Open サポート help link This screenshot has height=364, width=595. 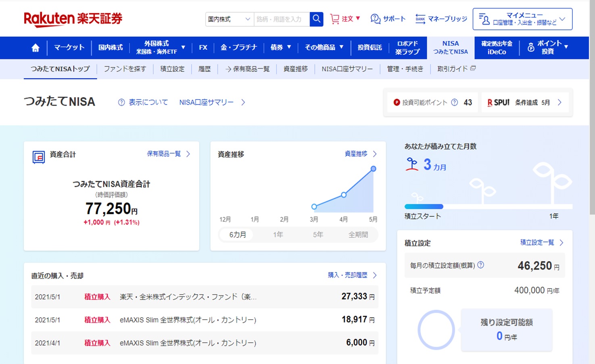pyautogui.click(x=388, y=19)
